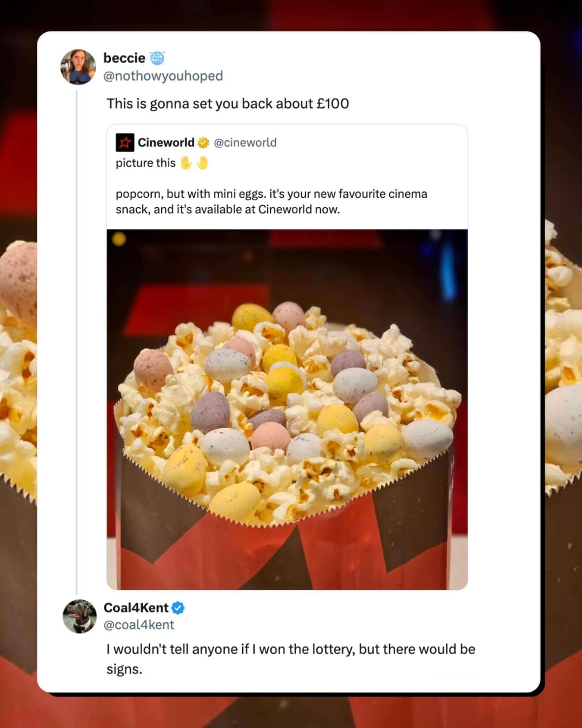
Task: Click Coal4Kent's blue verified checkmark
Action: pos(178,608)
